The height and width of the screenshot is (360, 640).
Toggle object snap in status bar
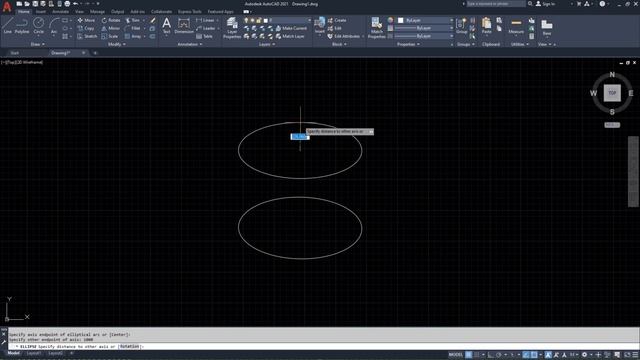pos(534,355)
